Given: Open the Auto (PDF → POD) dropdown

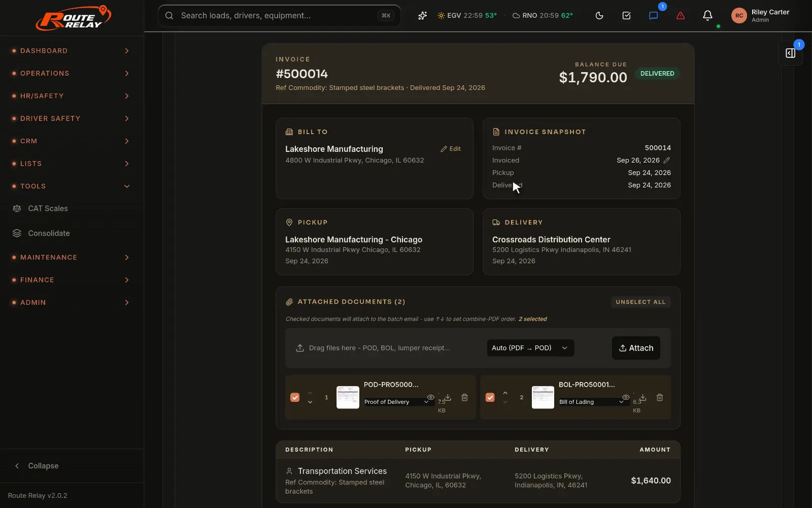Looking at the screenshot, I should point(530,348).
